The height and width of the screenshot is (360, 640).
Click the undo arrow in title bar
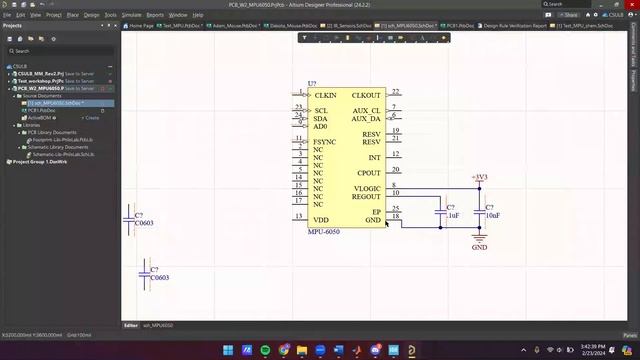click(x=42, y=4)
